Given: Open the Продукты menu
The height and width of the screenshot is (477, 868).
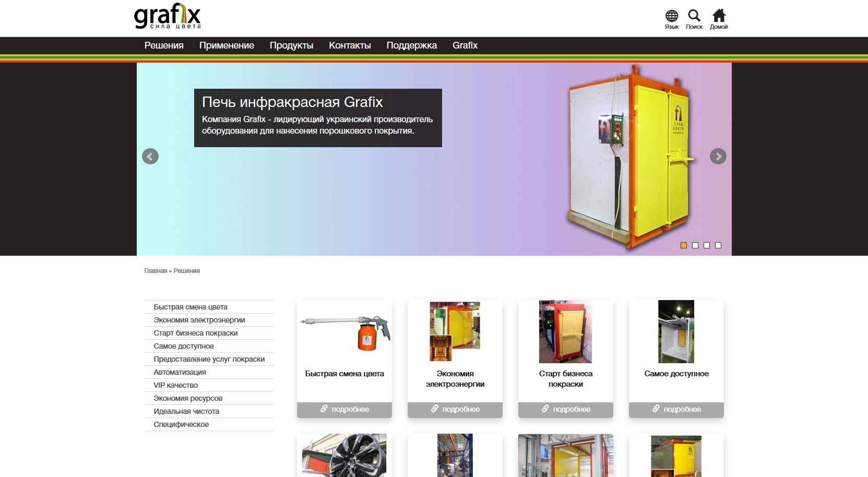Looking at the screenshot, I should click(x=291, y=45).
